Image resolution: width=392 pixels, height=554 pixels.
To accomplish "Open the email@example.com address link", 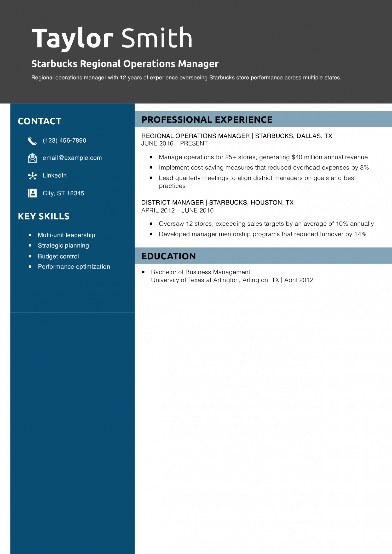I will (x=72, y=158).
